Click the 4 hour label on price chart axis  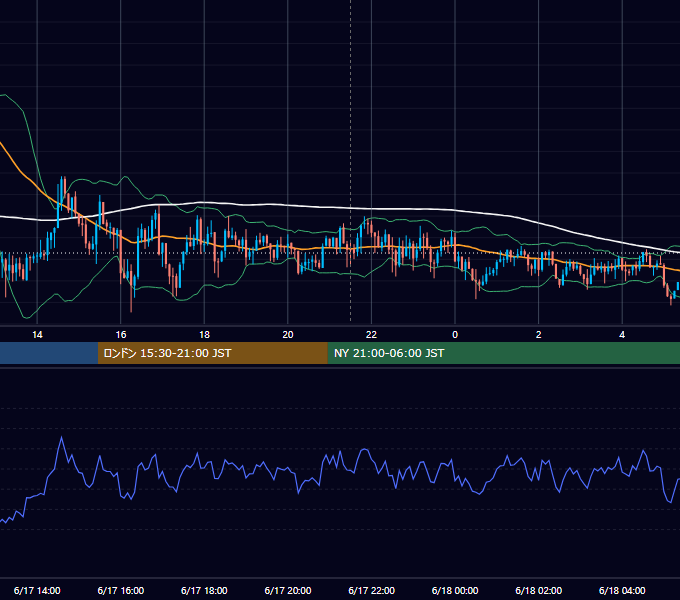point(622,335)
